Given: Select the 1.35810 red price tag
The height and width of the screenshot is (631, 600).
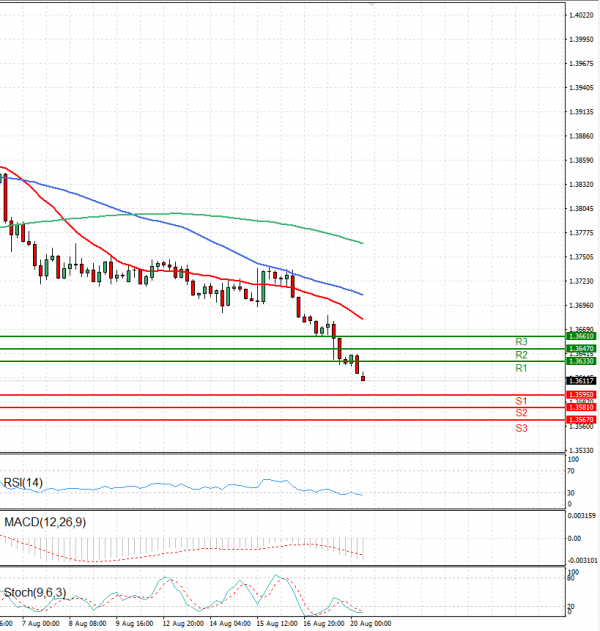Looking at the screenshot, I should (x=581, y=407).
